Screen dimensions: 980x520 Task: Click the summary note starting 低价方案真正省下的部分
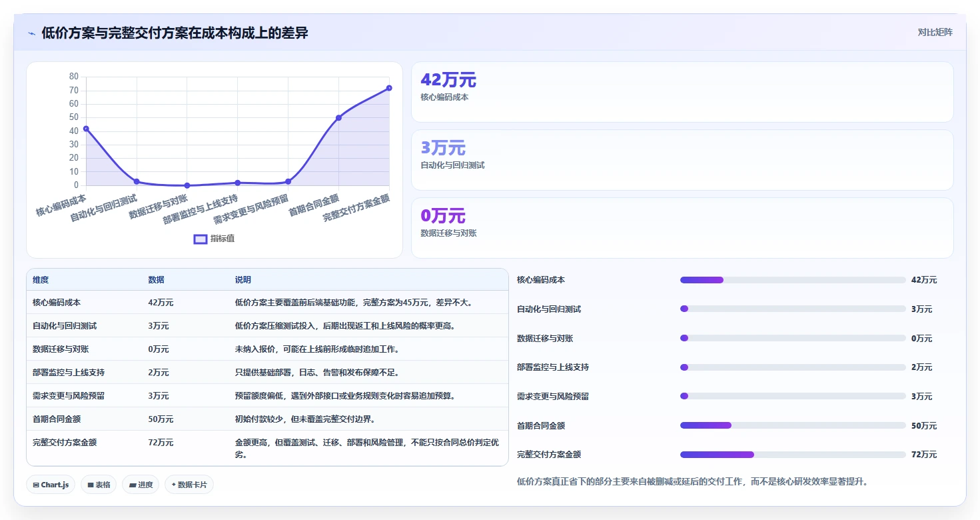coord(692,481)
